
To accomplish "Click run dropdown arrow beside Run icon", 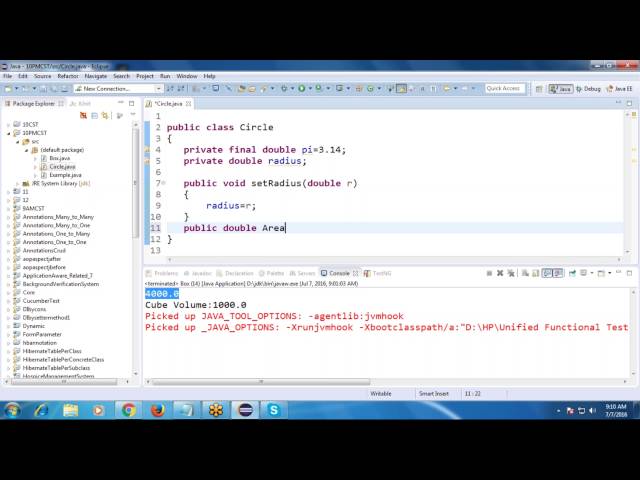I will (310, 88).
